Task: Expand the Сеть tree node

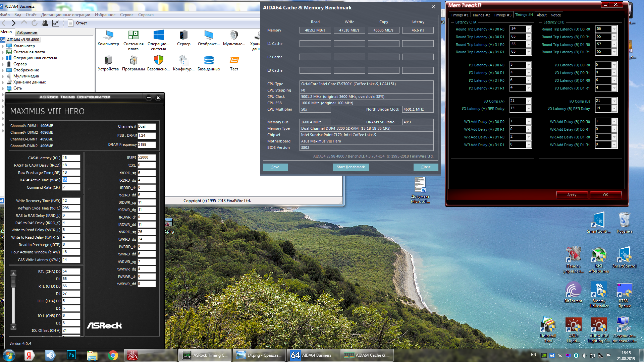Action: (x=3, y=88)
